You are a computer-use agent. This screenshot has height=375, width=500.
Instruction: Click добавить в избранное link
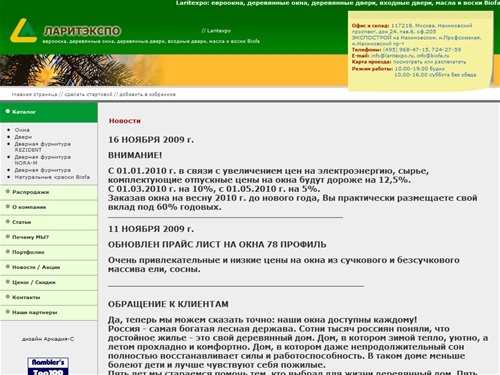pos(147,95)
